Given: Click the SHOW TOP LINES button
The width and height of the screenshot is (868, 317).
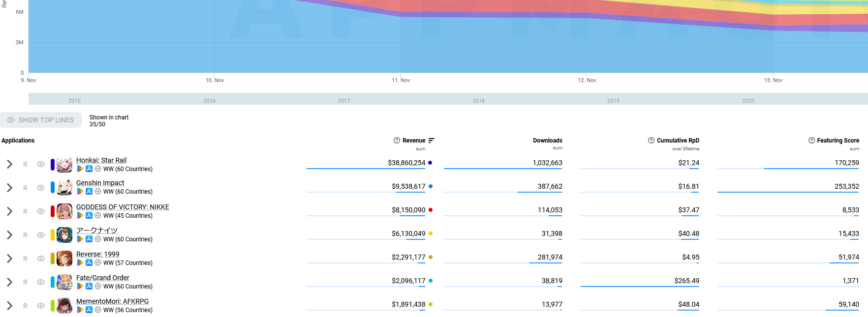Looking at the screenshot, I should (41, 120).
